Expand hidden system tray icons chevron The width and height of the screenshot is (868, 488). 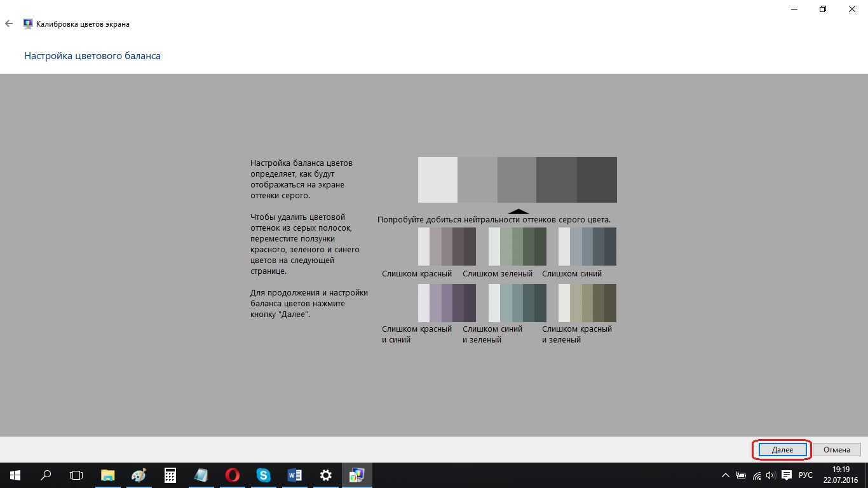click(x=725, y=475)
